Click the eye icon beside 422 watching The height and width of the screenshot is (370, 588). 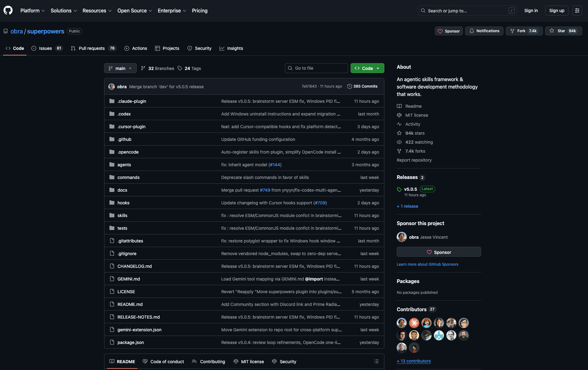click(x=399, y=142)
